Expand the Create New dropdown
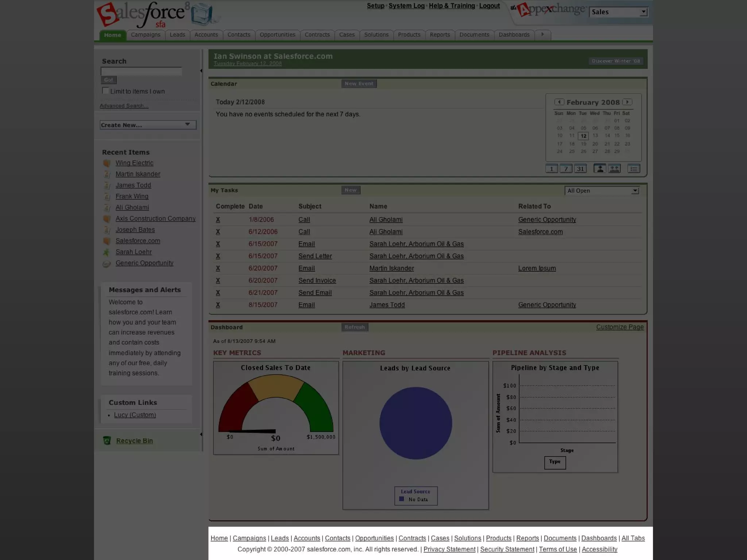This screenshot has width=747, height=560. coord(148,125)
